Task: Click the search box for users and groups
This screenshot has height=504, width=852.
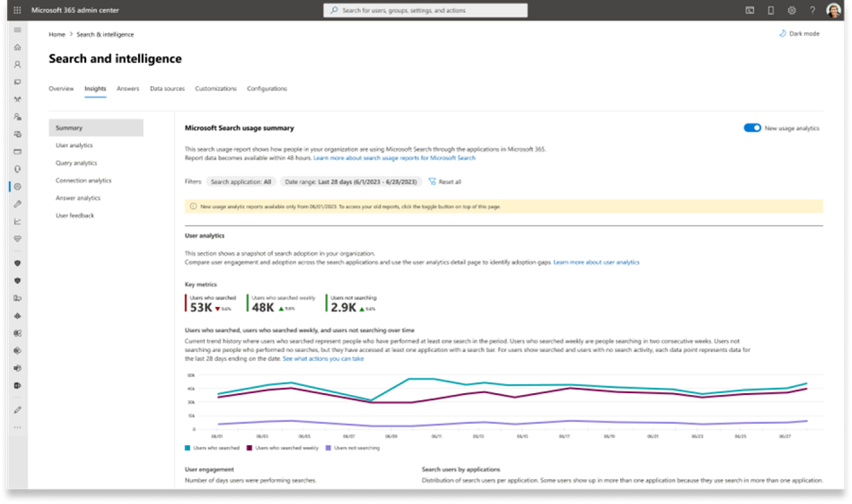Action: tap(426, 10)
